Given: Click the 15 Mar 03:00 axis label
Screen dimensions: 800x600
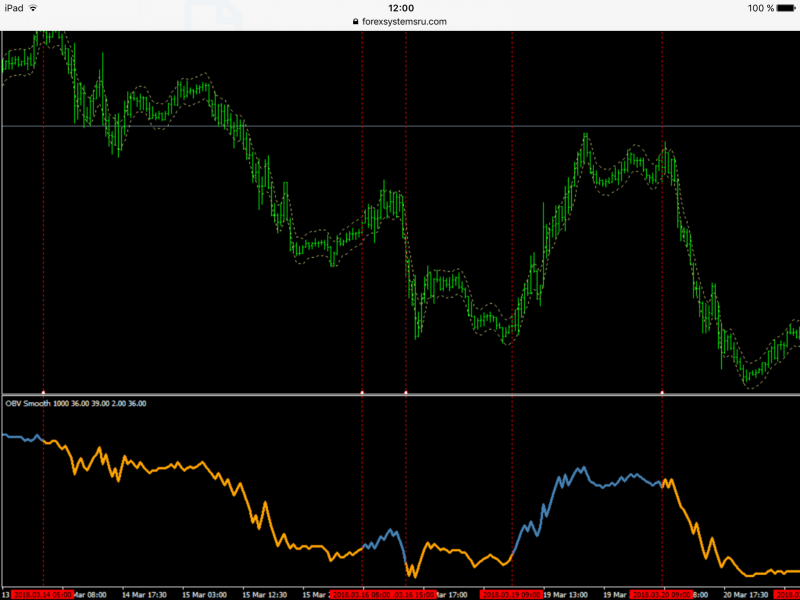Looking at the screenshot, I should 205,595.
